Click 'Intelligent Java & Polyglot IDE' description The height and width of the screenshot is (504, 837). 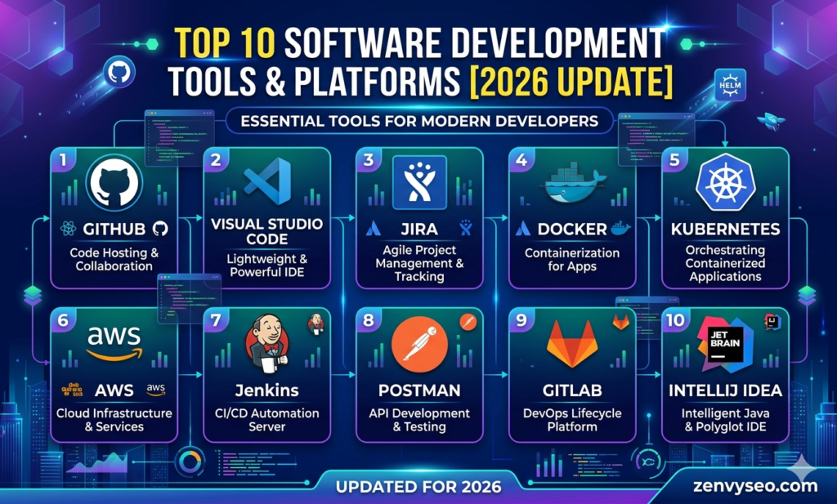726,420
